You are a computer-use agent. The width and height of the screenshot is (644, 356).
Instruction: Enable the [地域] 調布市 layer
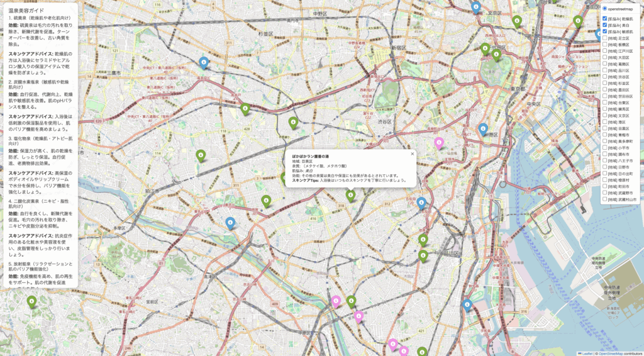point(605,154)
